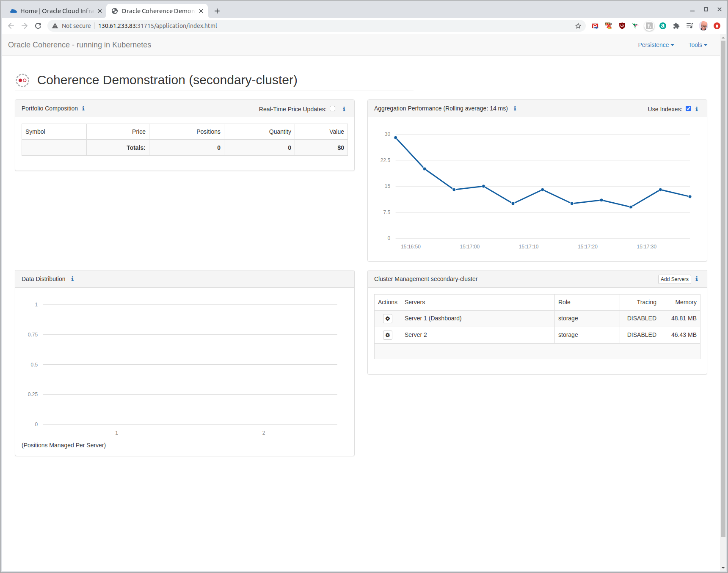Click the $0 total value cell

(x=321, y=148)
